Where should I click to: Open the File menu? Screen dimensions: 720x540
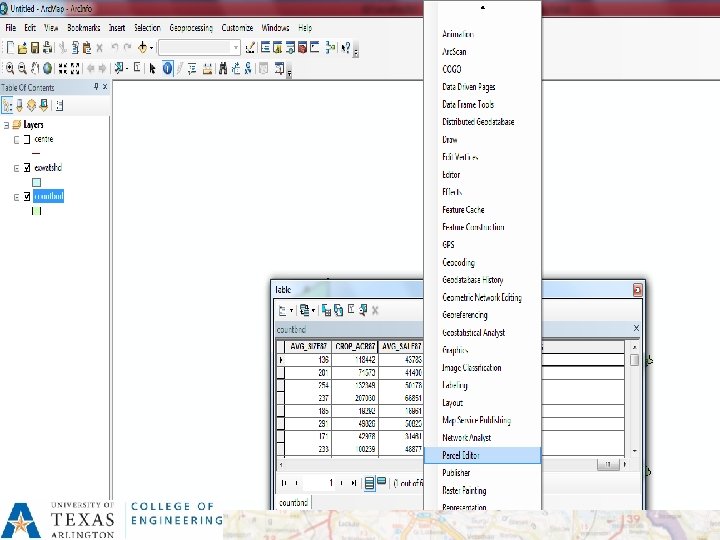[x=11, y=28]
